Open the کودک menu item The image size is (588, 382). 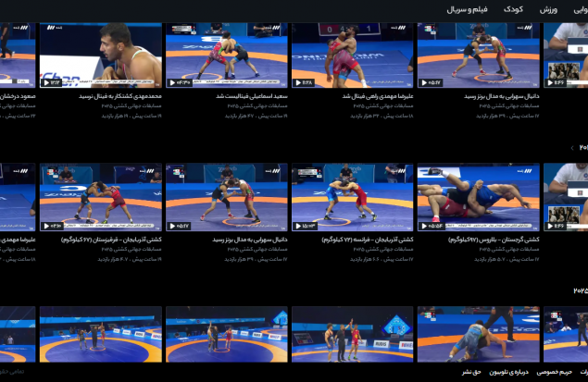[513, 9]
